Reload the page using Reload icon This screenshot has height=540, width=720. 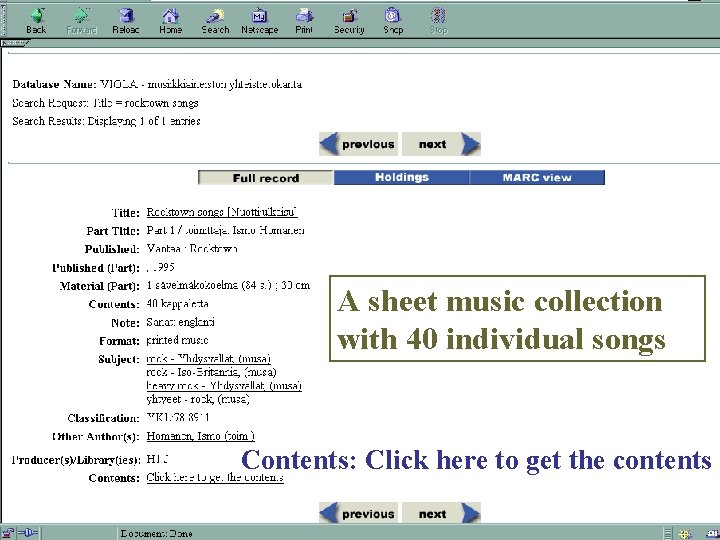click(125, 21)
